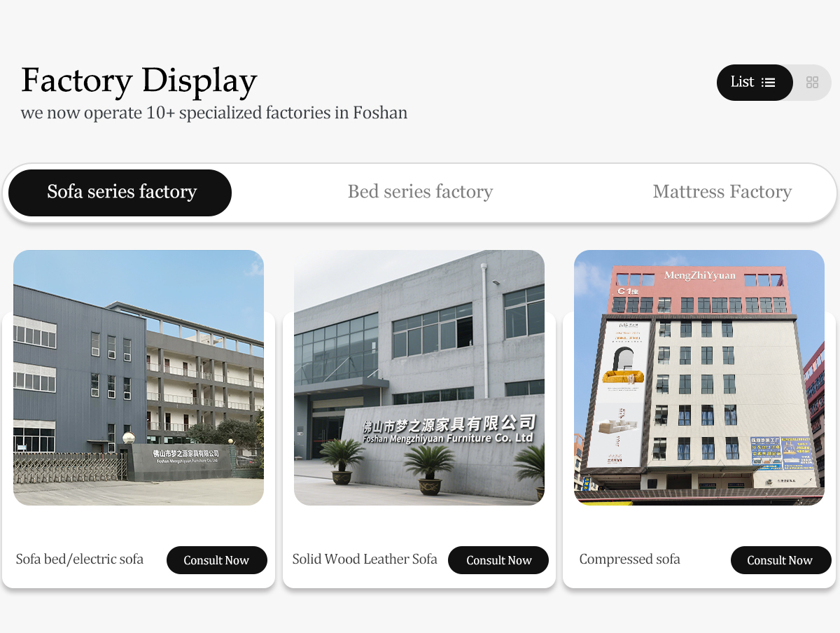Click the MengZhiYyuan rooftop sign in photo
The width and height of the screenshot is (840, 633).
[700, 275]
